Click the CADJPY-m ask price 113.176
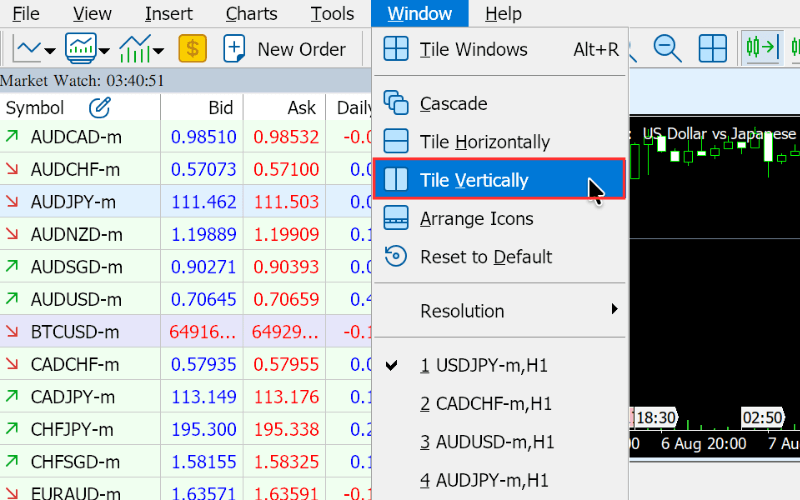This screenshot has height=500, width=800. point(286,397)
